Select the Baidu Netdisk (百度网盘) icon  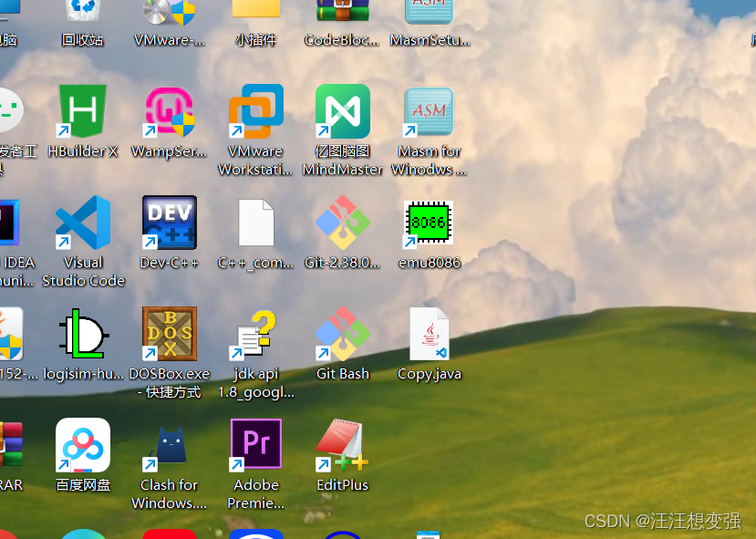82,445
